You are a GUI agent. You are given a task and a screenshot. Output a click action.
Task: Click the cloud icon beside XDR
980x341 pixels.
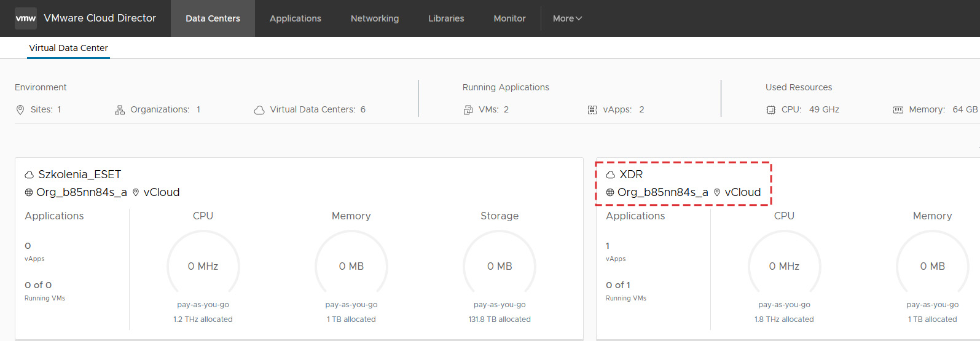tap(610, 175)
